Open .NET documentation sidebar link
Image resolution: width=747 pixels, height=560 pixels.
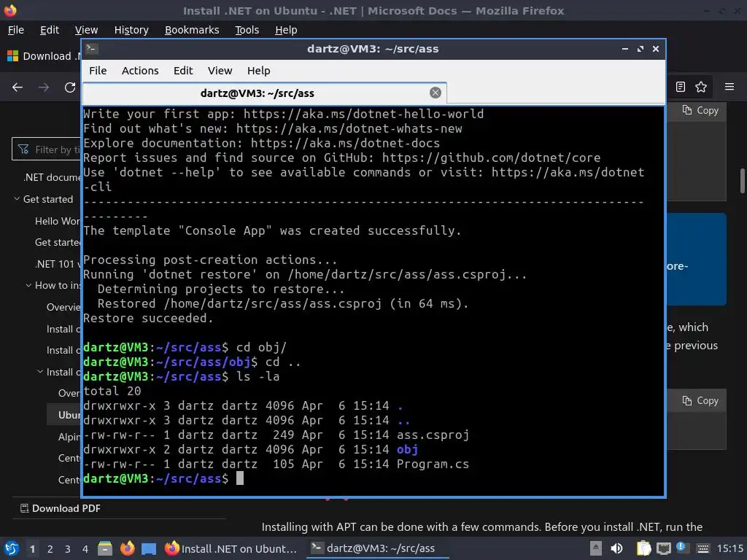pyautogui.click(x=52, y=177)
